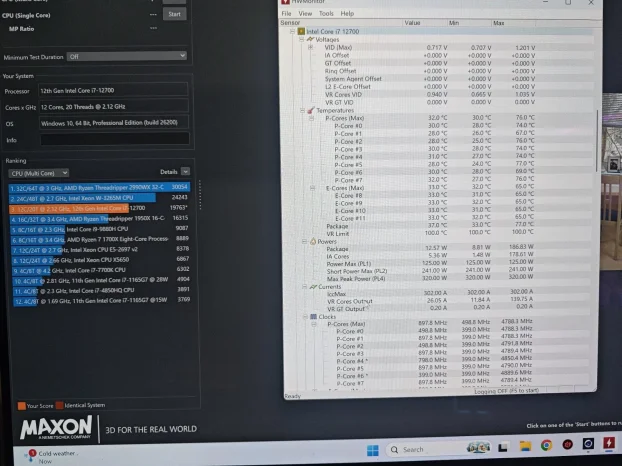Collapse the P-Cores (Max) clocks node
The width and height of the screenshot is (622, 466).
[314, 324]
